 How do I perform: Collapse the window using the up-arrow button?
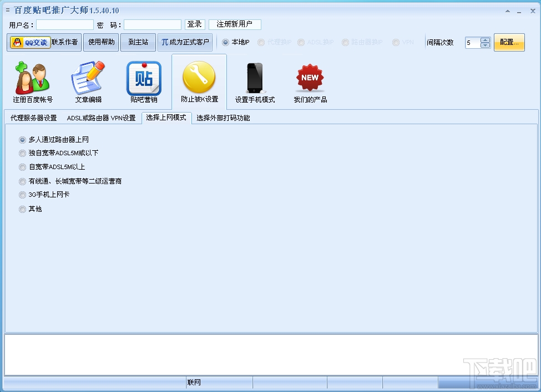(x=508, y=11)
